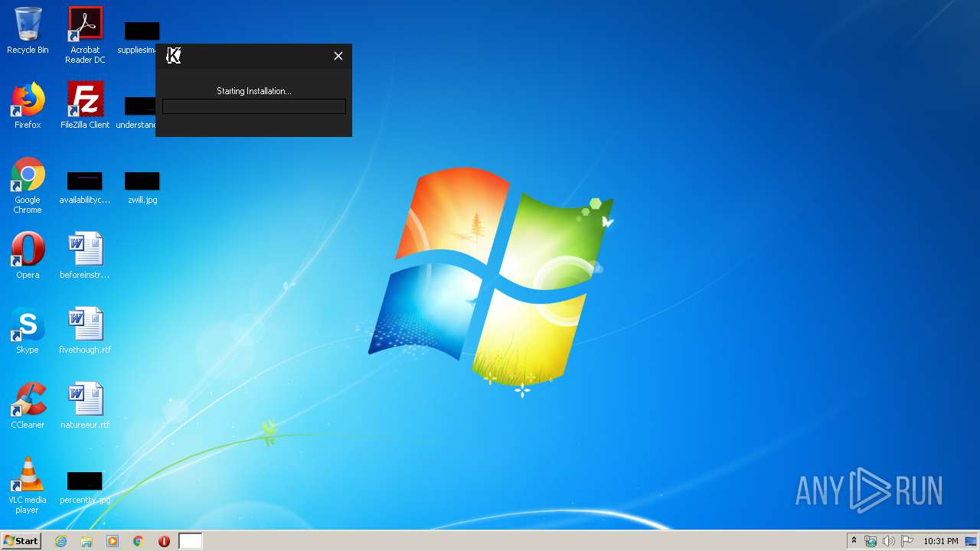
Task: Show hidden system tray icons
Action: (854, 541)
